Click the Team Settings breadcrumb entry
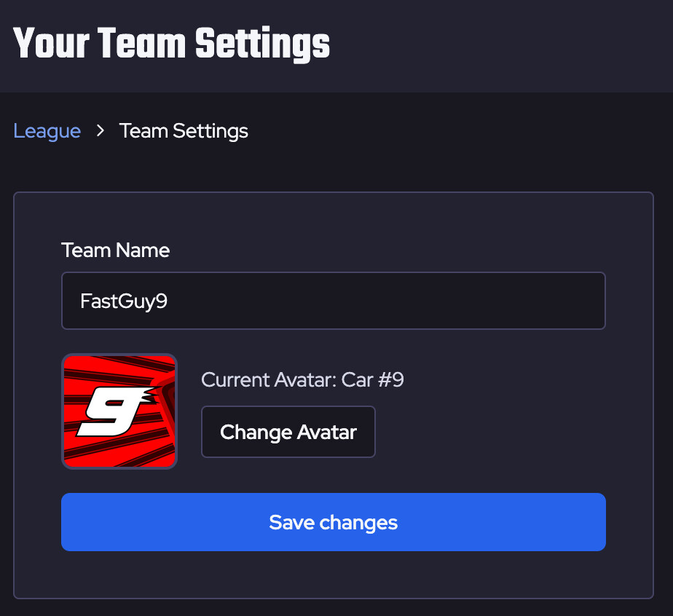Screen dimensions: 673x616 point(183,131)
